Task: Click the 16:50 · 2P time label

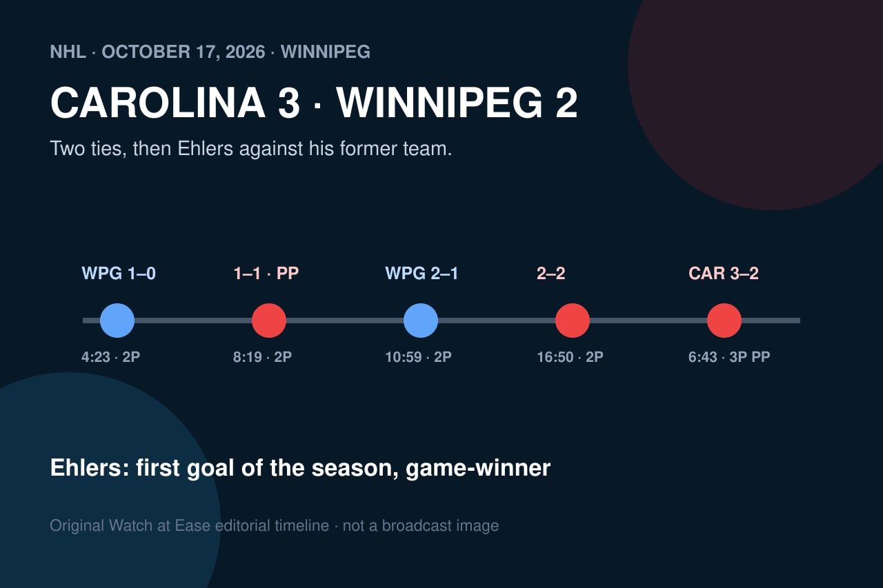Action: [570, 357]
